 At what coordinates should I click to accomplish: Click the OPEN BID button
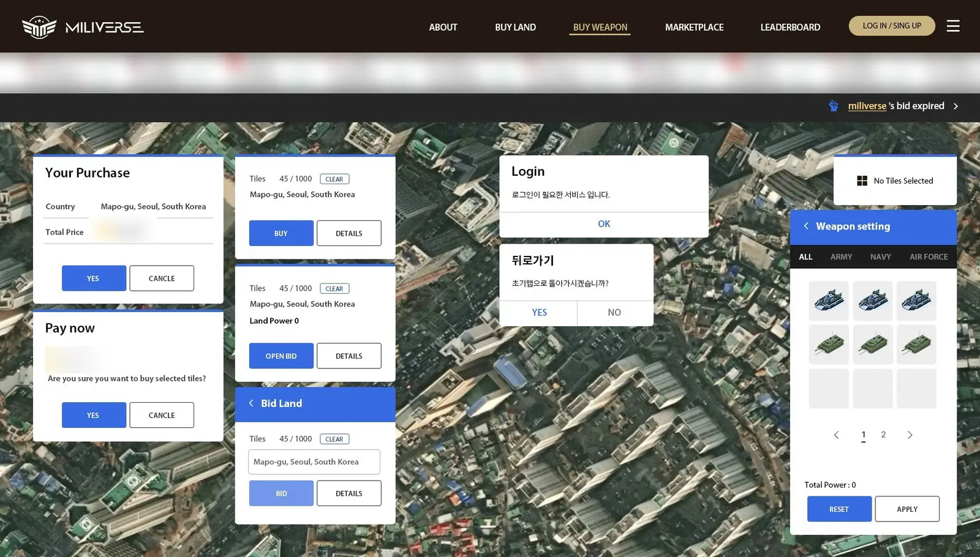tap(281, 356)
